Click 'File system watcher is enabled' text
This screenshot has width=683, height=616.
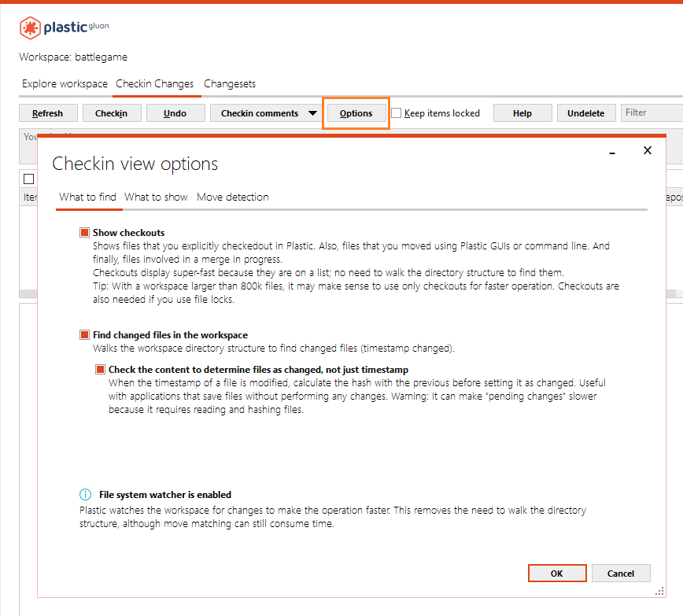[x=165, y=495]
